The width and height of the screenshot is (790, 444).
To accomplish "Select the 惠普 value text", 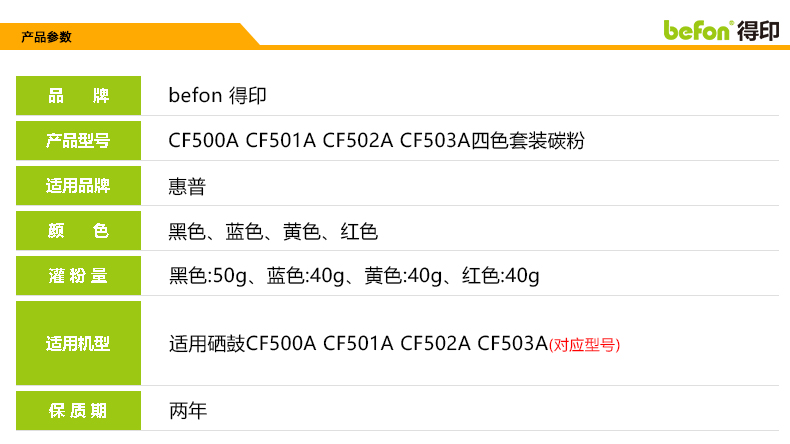I will pos(187,186).
